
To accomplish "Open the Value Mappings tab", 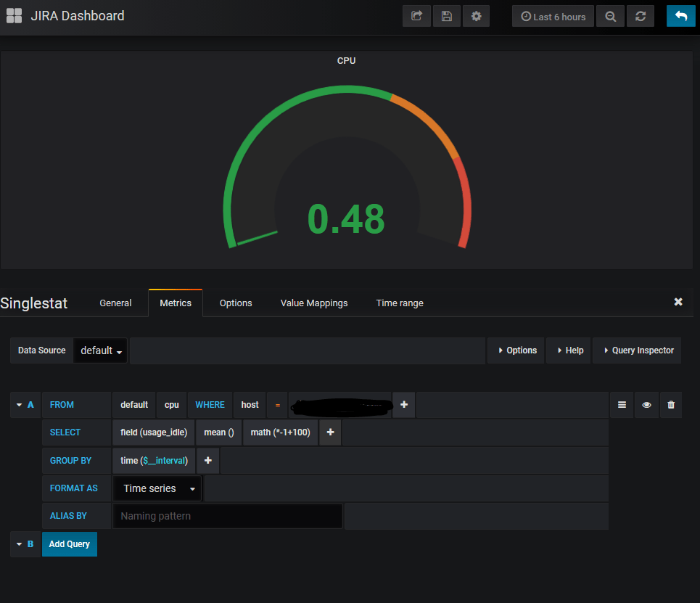I will [x=314, y=303].
